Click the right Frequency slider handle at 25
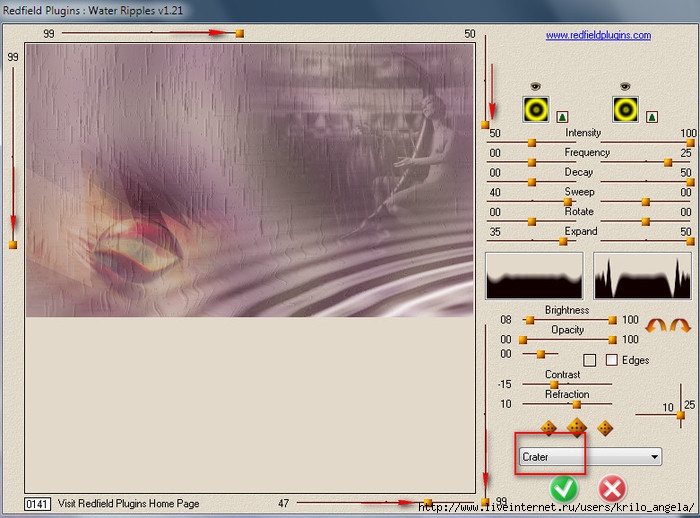Viewport: 700px width, 518px height. (x=668, y=163)
